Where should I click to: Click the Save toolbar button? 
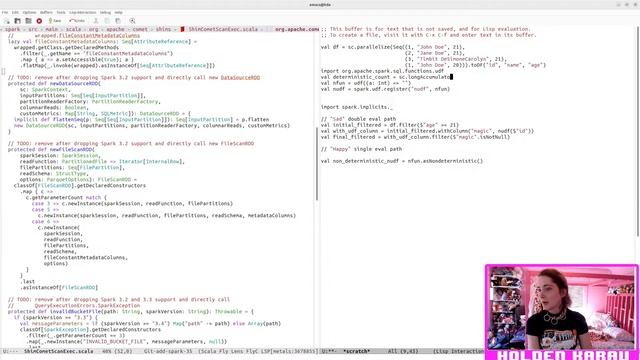55,21
